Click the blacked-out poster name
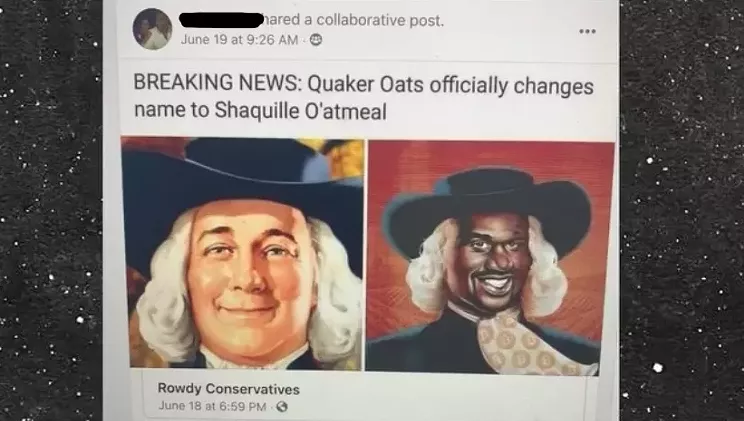This screenshot has width=744, height=421. pyautogui.click(x=221, y=20)
